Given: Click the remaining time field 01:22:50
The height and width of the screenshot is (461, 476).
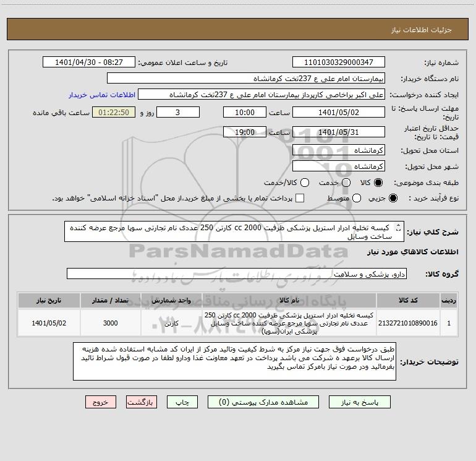Looking at the screenshot, I should 114,112.
